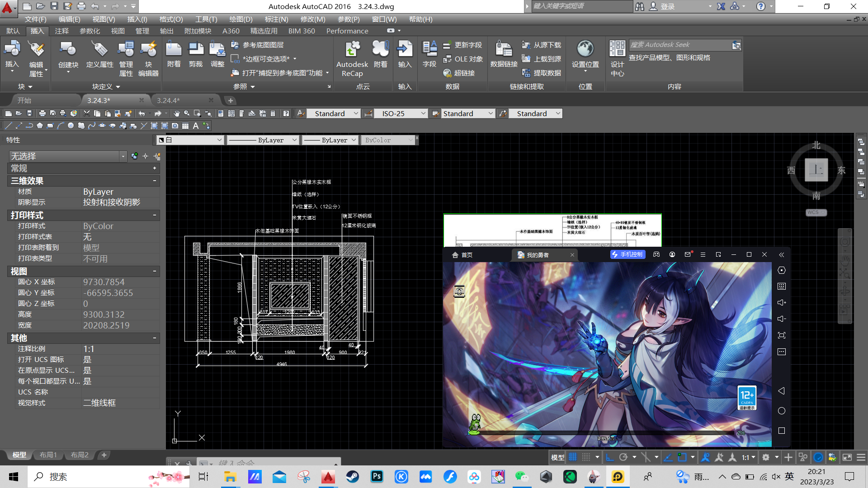This screenshot has height=488, width=868.
Task: Open the annotation scale 1:1 dropdown
Action: 749,457
